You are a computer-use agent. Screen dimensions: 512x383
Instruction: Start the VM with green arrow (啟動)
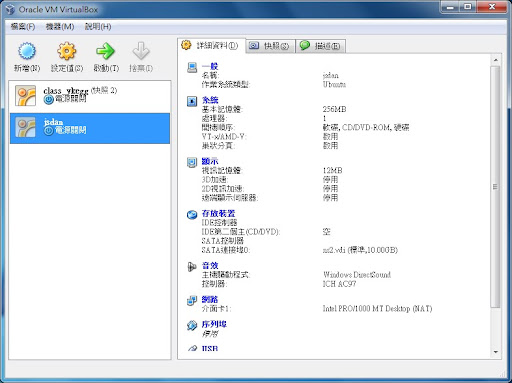[105, 51]
